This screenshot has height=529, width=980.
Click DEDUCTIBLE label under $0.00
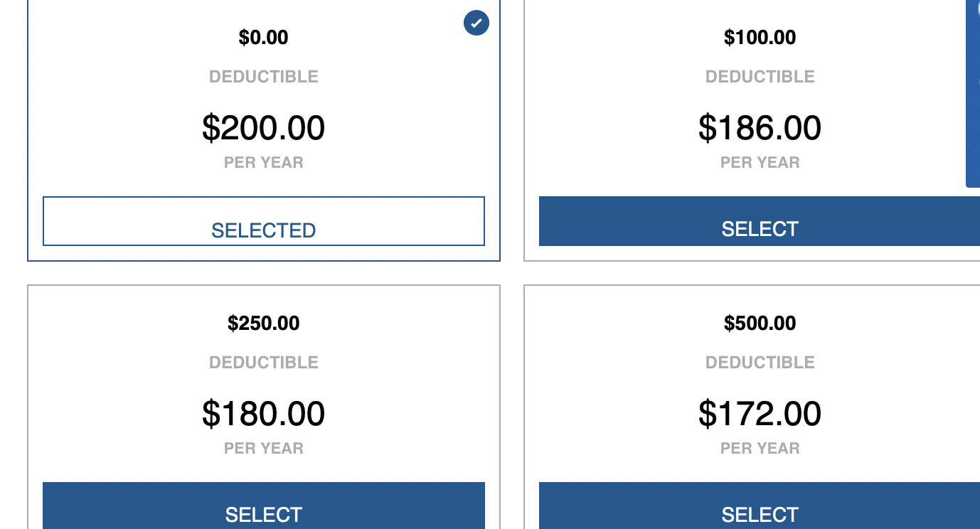click(264, 77)
